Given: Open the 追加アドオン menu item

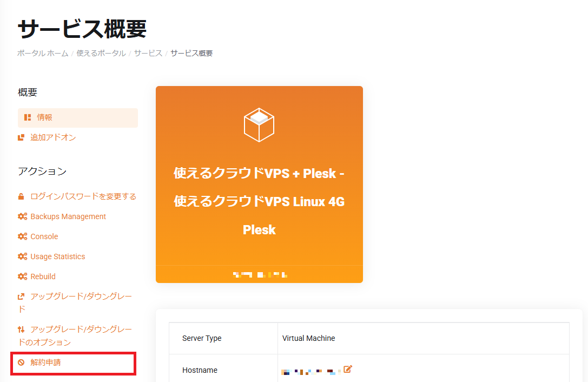Looking at the screenshot, I should point(53,138).
